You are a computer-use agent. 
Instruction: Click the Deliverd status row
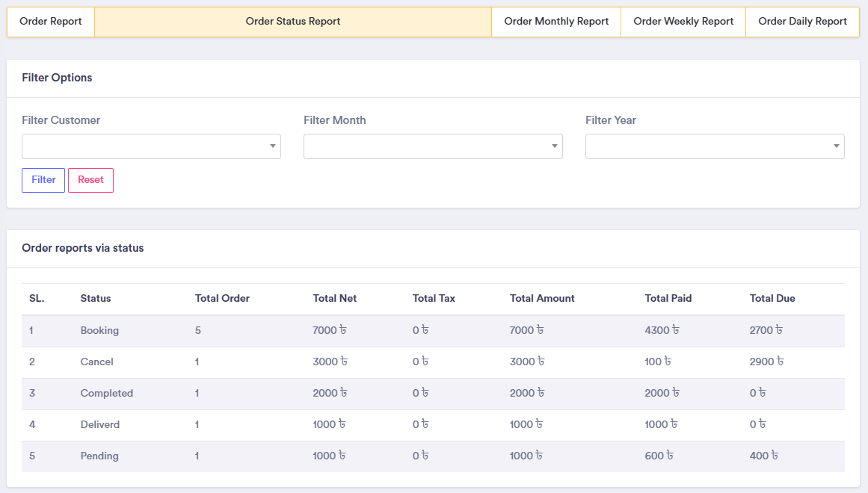(100, 425)
